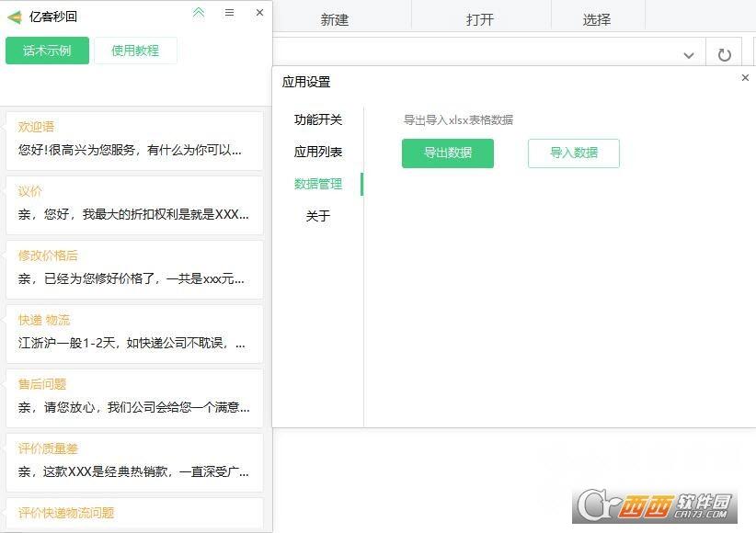The width and height of the screenshot is (756, 533).
Task: Expand the dropdown arrow beside the refresh button
Action: pyautogui.click(x=689, y=55)
